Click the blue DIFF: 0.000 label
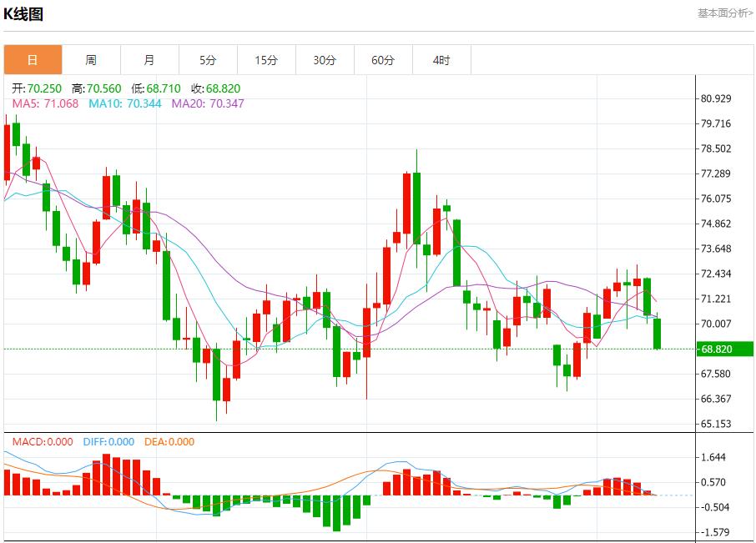The height and width of the screenshot is (543, 756). coord(108,442)
